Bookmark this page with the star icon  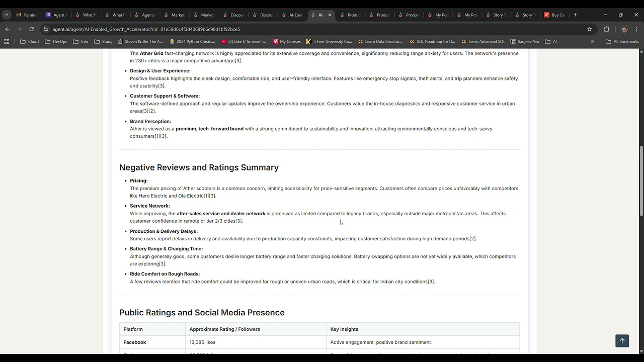[590, 29]
